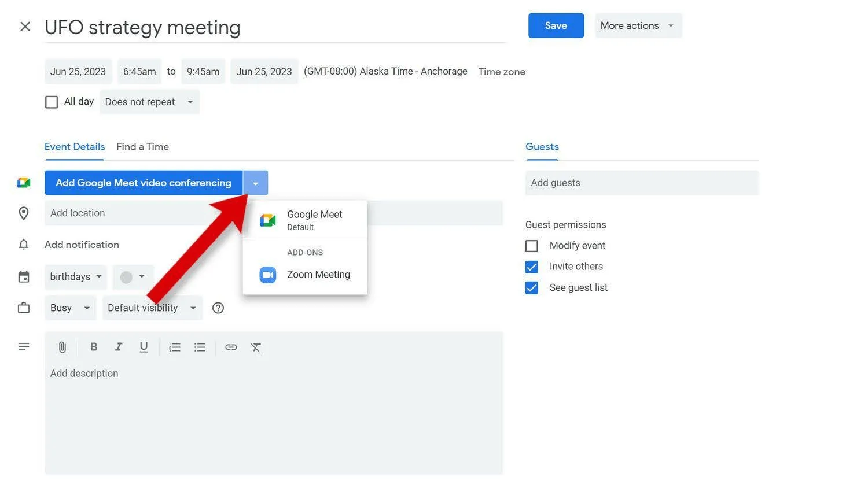Insert a bulleted list in description

(200, 347)
